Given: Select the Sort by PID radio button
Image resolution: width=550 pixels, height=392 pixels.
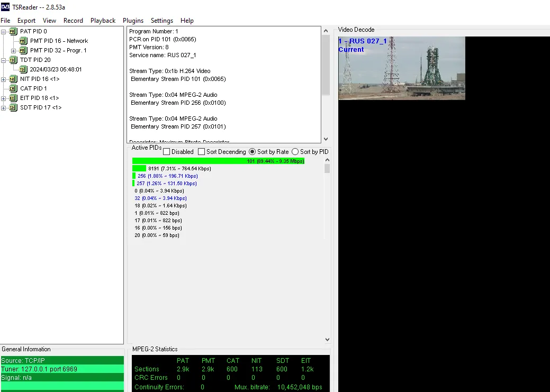Looking at the screenshot, I should pyautogui.click(x=295, y=152).
